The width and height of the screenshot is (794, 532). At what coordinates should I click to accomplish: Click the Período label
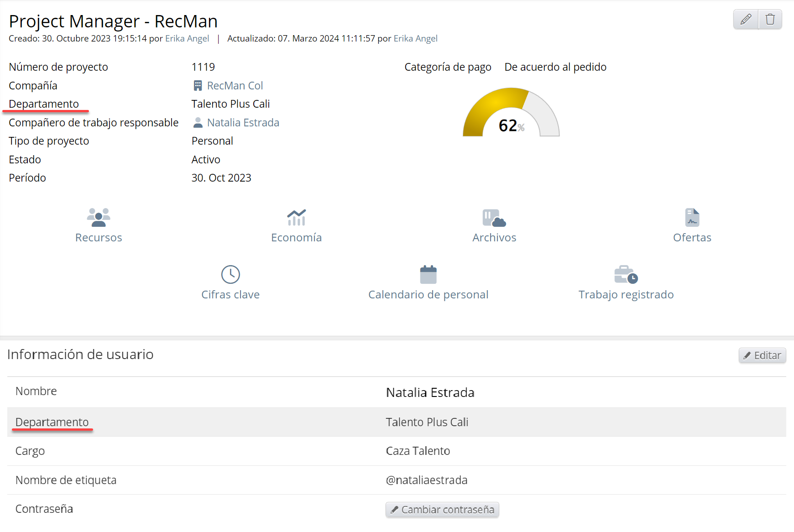click(27, 178)
